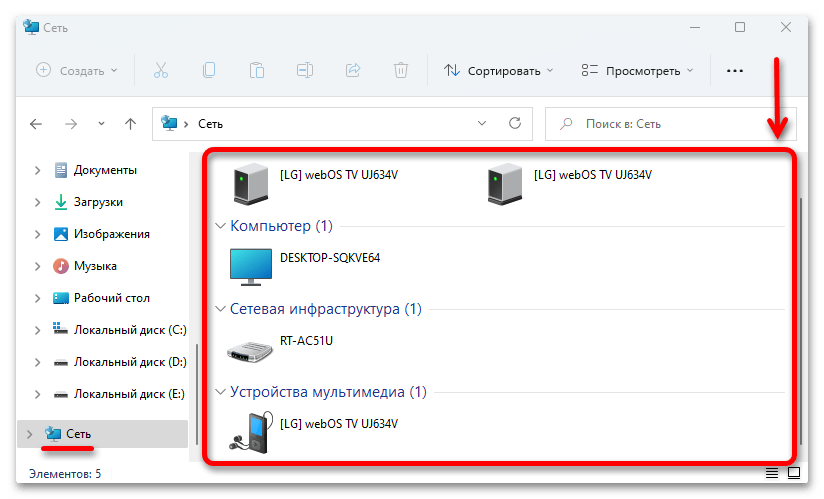Click the Устройства мультимедиа (1) header text

(x=328, y=392)
